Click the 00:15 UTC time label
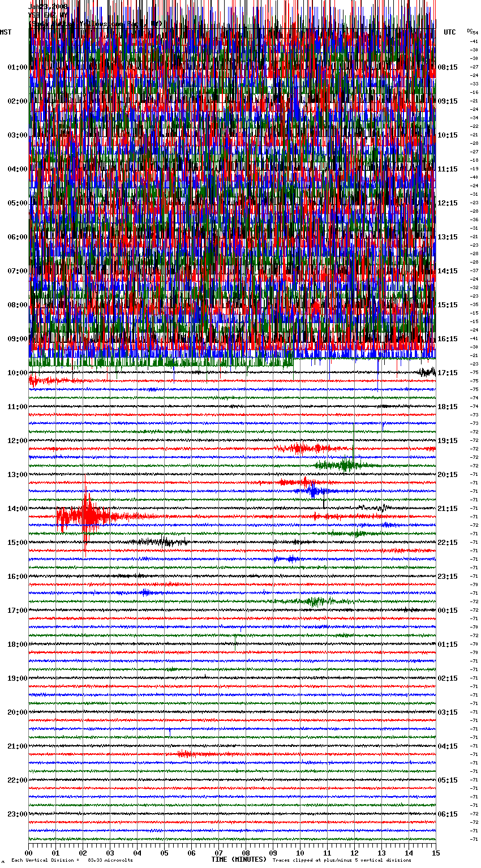This screenshot has height=868, width=481. click(x=448, y=611)
